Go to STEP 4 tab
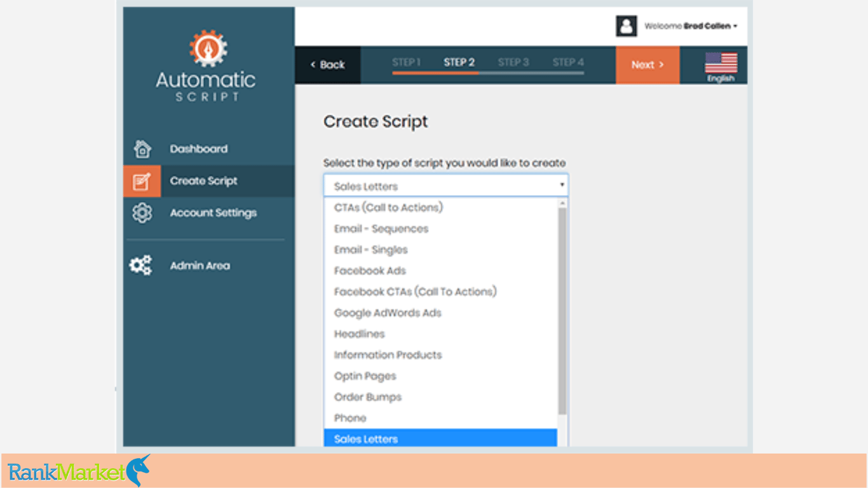Viewport: 868px width, 488px height. pyautogui.click(x=568, y=62)
